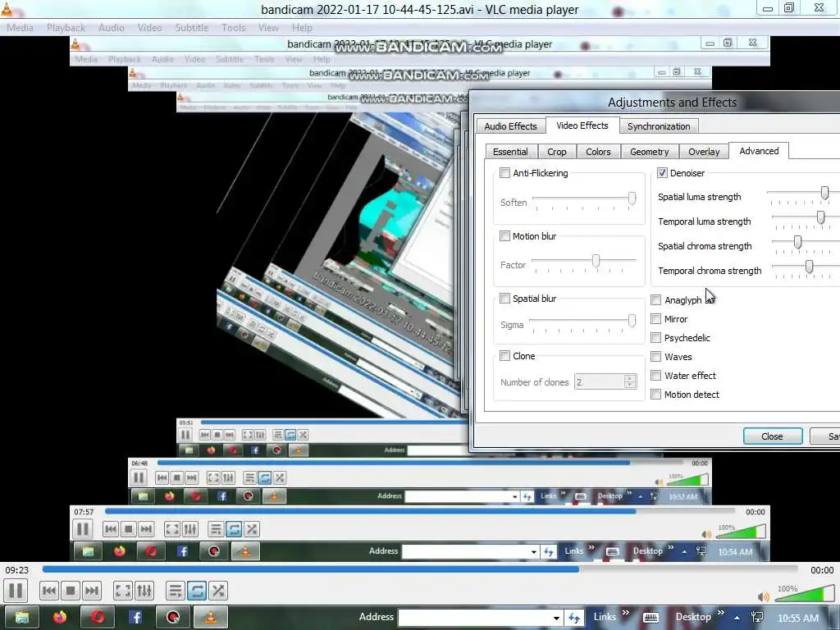Open extended settings in 07:57 nested player
This screenshot has height=630, width=840.
[x=190, y=529]
